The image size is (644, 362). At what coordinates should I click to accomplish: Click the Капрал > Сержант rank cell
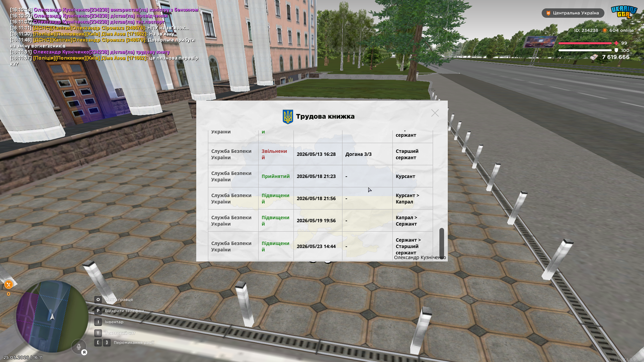(413, 221)
